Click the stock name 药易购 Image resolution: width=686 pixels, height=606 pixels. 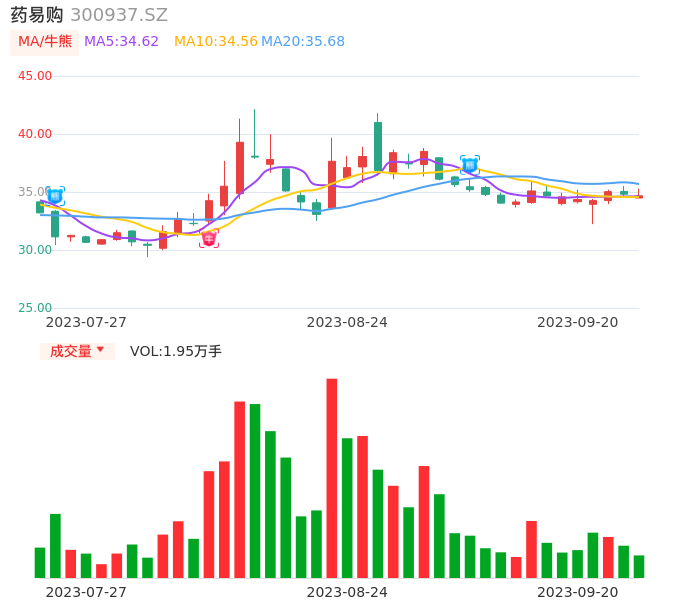coord(36,15)
